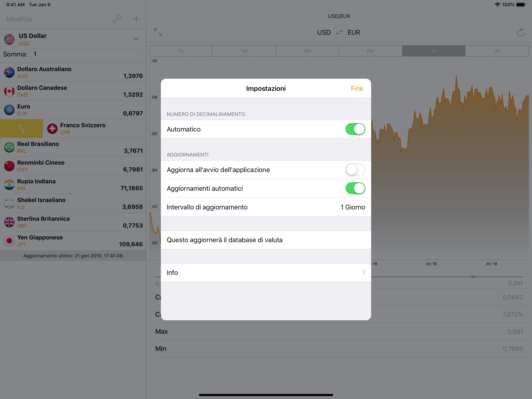The image size is (532, 399).
Task: Open the Info row chevron
Action: (x=363, y=272)
